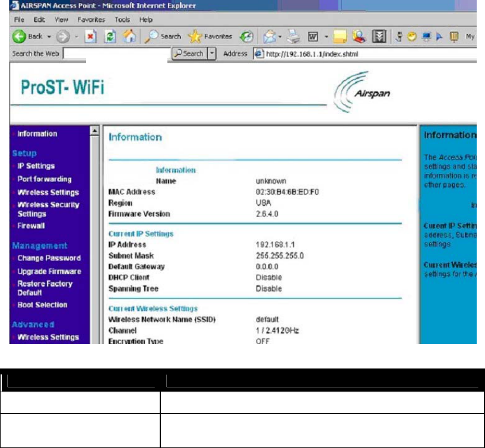Screen dimensions: 485x448
Task: Click Current Wireless Settings heading
Action: point(153,309)
